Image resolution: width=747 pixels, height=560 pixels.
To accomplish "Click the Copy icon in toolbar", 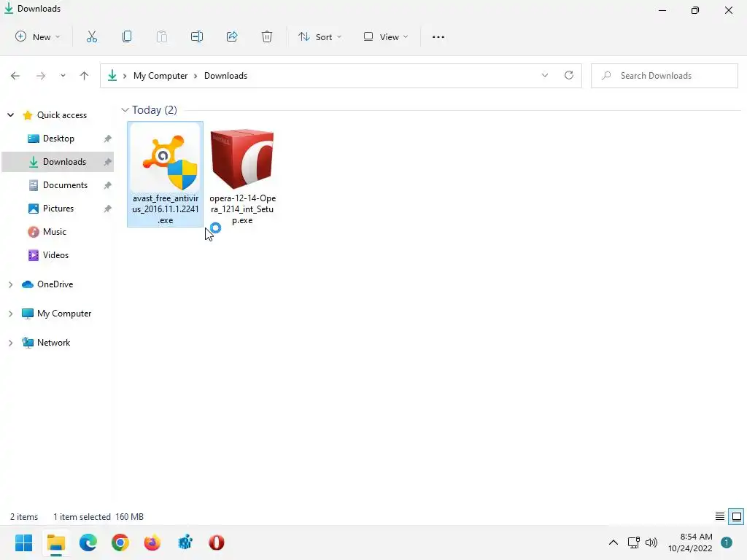I will [x=127, y=36].
